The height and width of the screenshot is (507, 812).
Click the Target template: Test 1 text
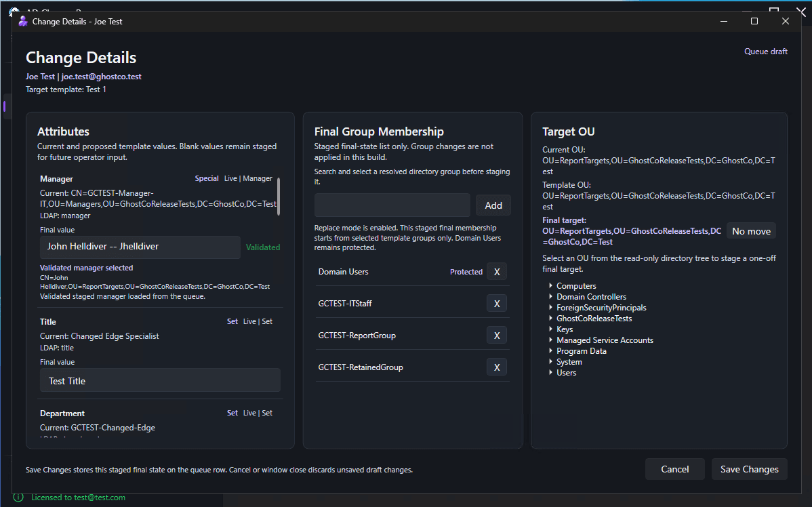pyautogui.click(x=66, y=89)
